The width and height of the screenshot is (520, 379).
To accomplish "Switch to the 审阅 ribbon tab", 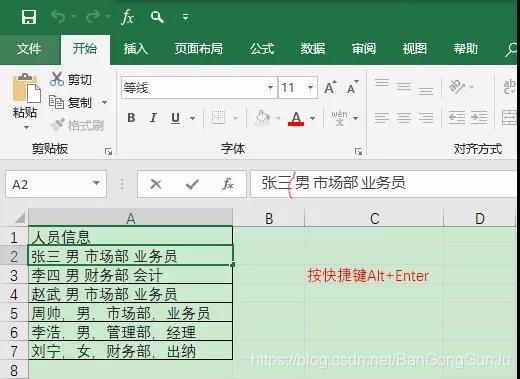I will coord(364,49).
